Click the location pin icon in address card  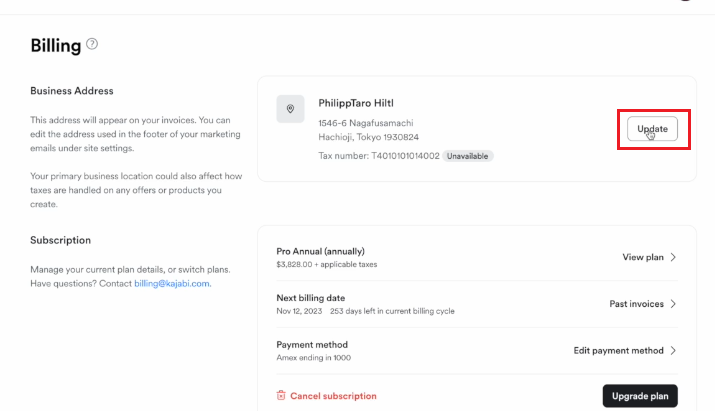pos(290,109)
